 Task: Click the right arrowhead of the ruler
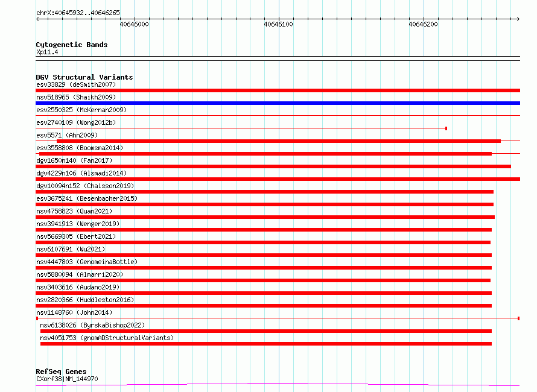[518, 19]
